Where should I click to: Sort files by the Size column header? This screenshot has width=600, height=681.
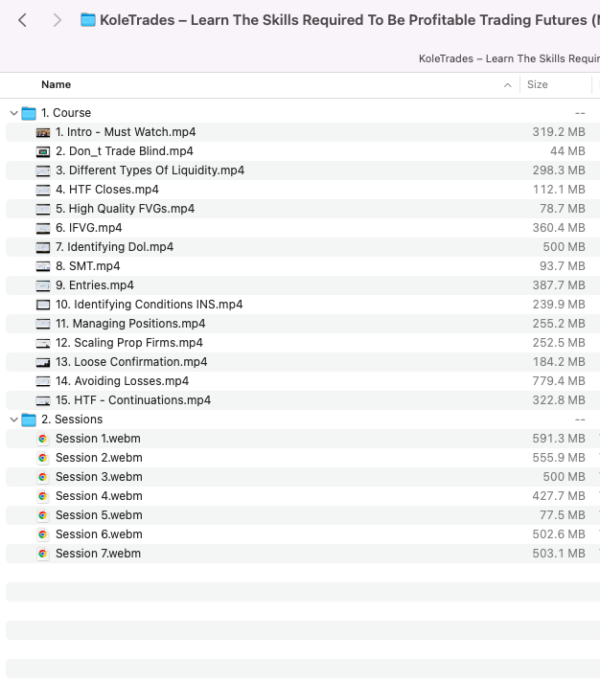point(538,85)
